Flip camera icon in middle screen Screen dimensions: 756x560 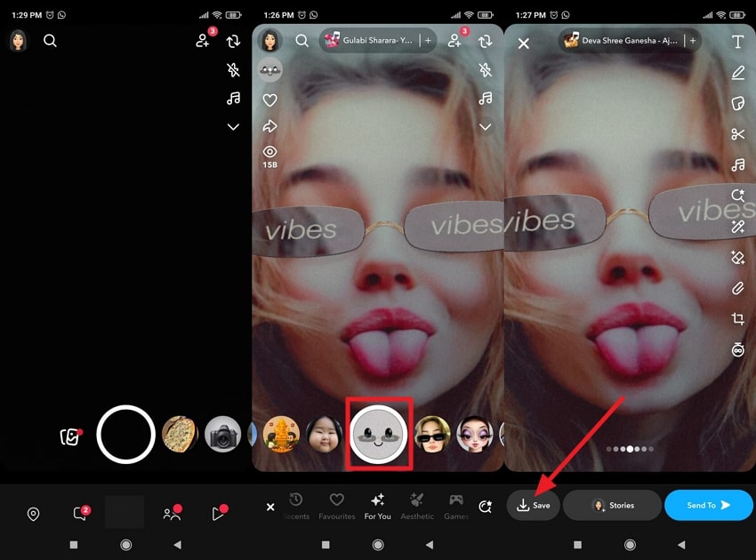(486, 41)
